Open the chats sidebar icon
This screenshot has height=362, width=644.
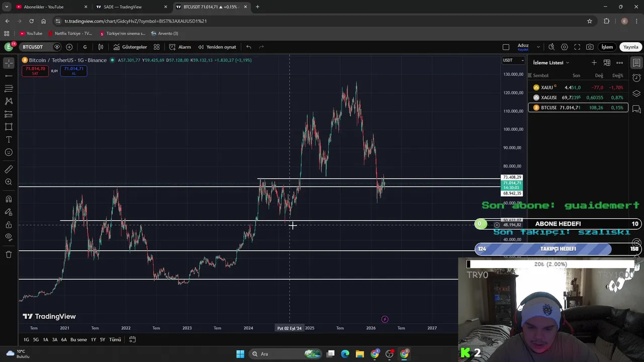tap(636, 109)
